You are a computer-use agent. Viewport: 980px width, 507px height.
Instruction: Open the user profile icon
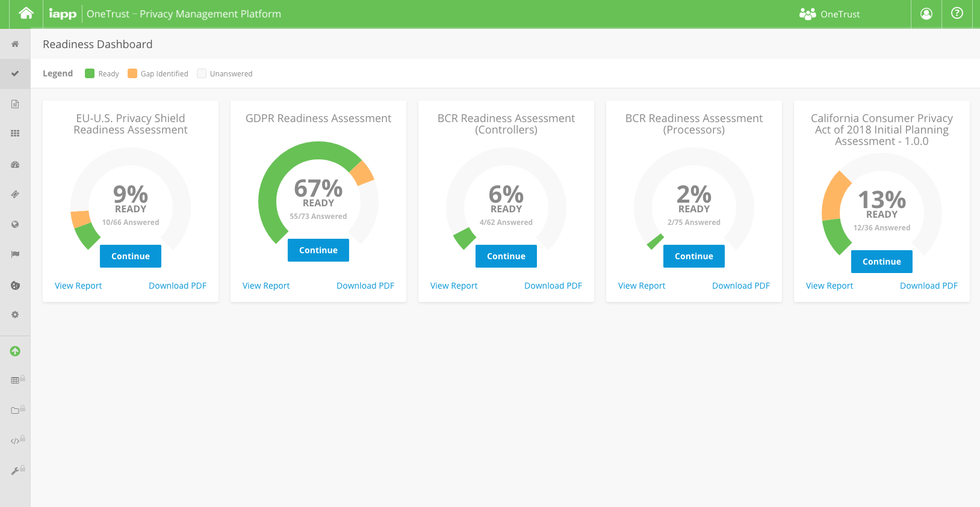point(926,14)
